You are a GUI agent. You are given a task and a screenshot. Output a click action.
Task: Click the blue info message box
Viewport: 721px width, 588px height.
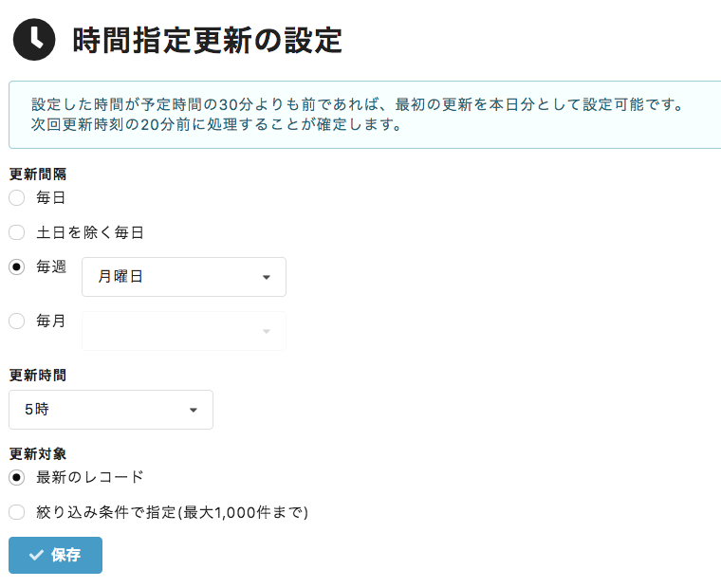click(364, 115)
